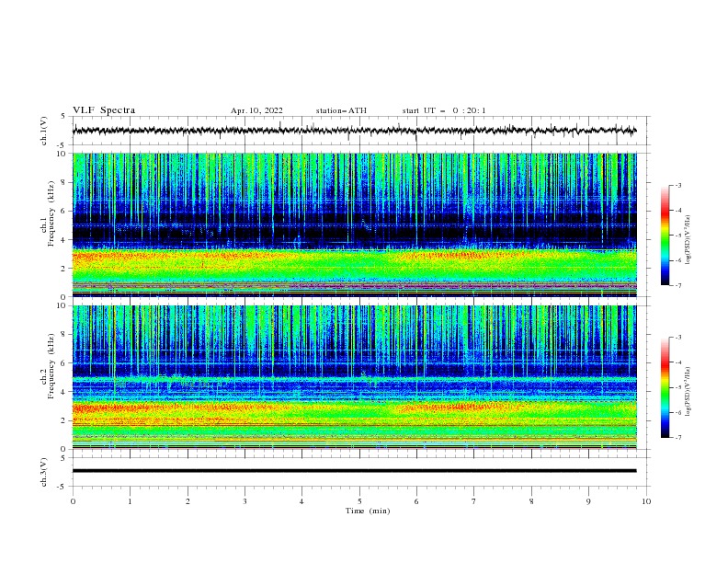Click the log(PSD) label beside ch.1 colorbar

689,240
